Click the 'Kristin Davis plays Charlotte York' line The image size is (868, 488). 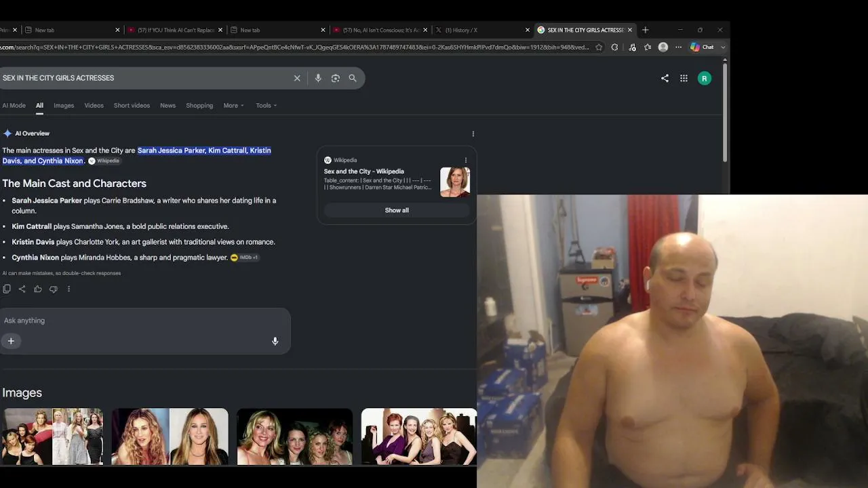coord(143,242)
